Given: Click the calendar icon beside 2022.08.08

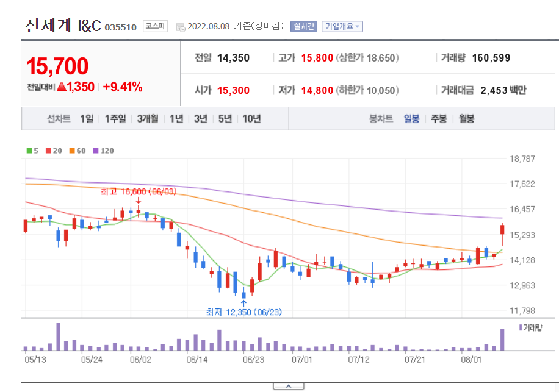Looking at the screenshot, I should point(181,27).
